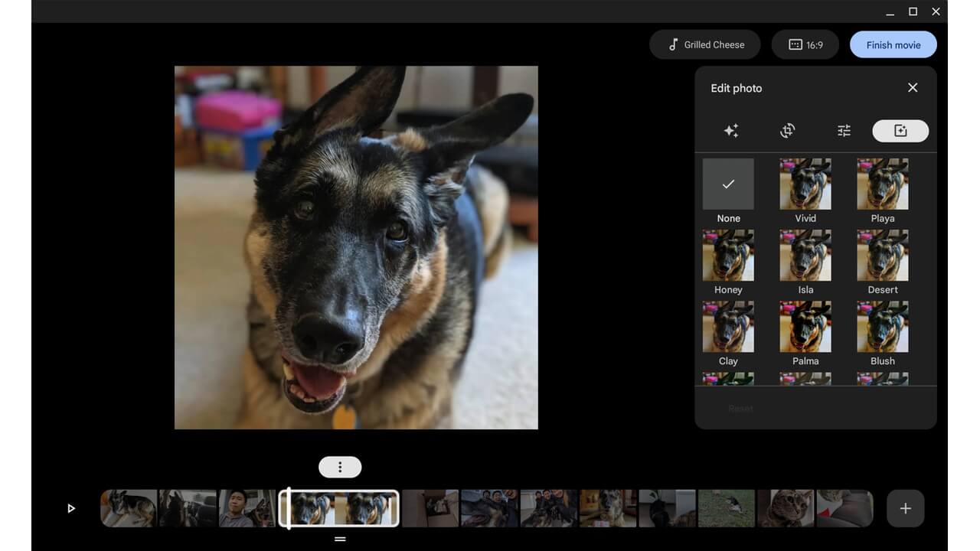Select the Crop and rotate tool
The height and width of the screenshot is (551, 980).
(x=787, y=130)
